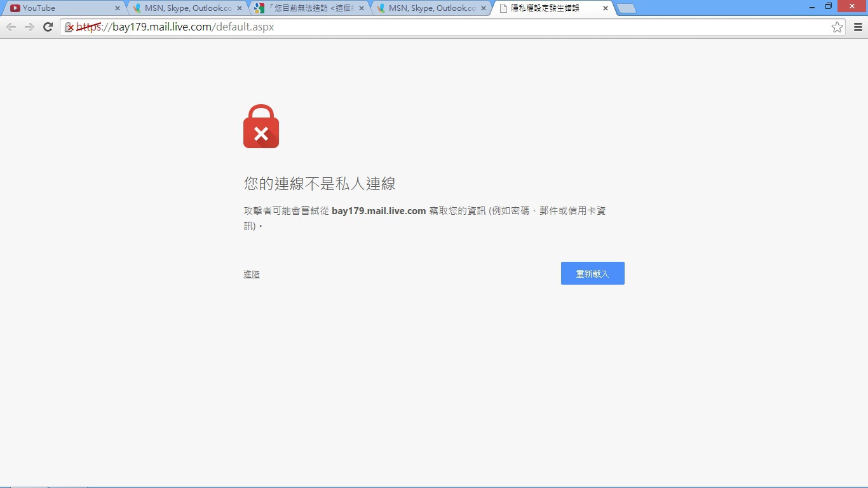Screen dimensions: 868x488
Task: Expand the 進階 advanced link
Action: [x=252, y=274]
